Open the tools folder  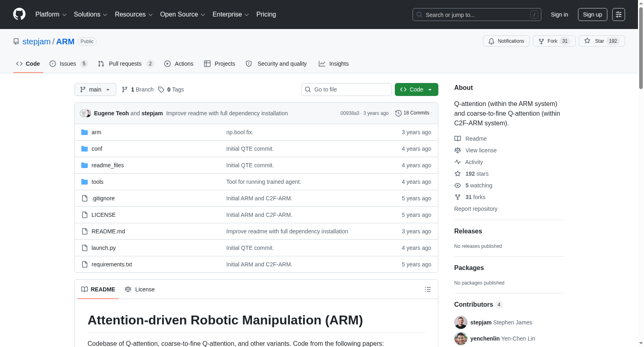coord(97,182)
